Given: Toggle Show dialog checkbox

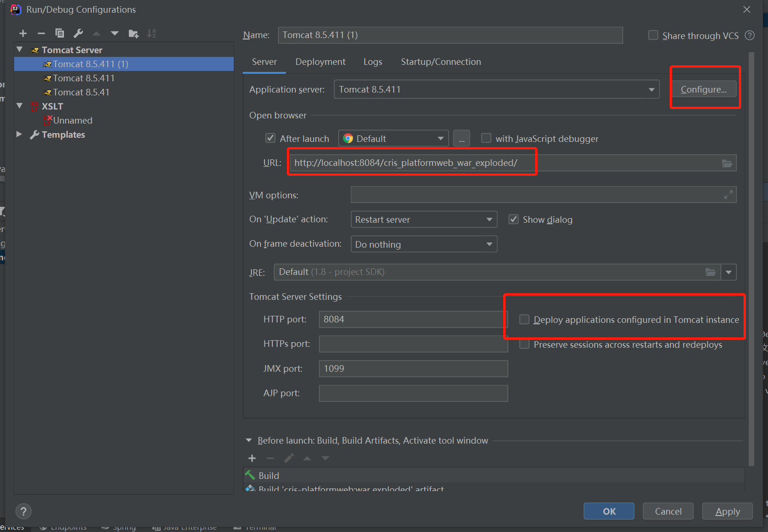Looking at the screenshot, I should pos(514,219).
